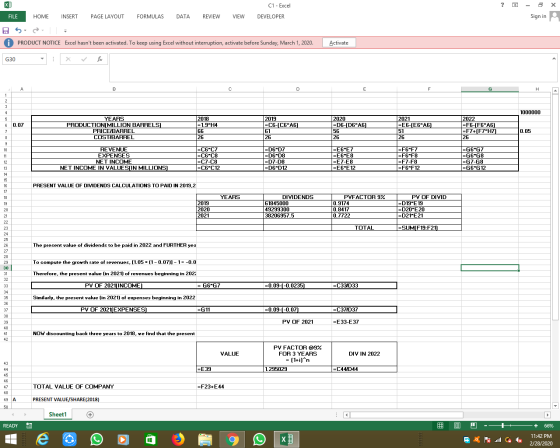
Task: Click horizontal scrollbar left arrow
Action: pyautogui.click(x=346, y=415)
